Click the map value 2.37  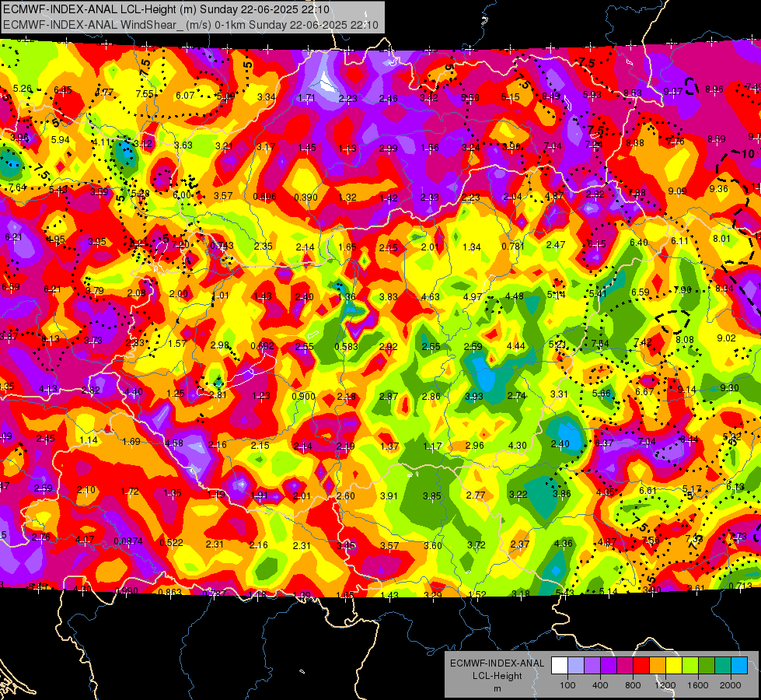click(x=519, y=544)
